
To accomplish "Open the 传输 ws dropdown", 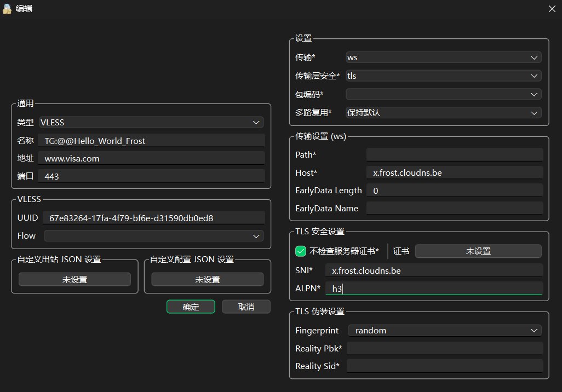I will click(443, 57).
